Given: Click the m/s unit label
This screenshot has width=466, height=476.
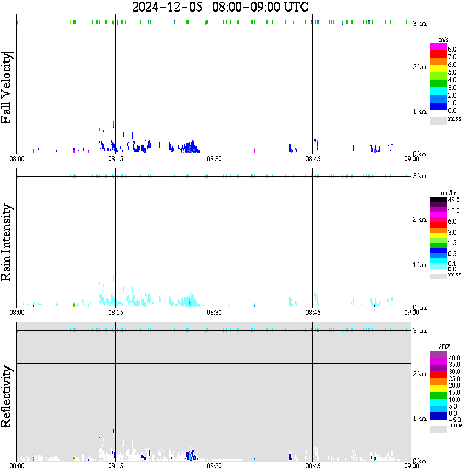Looking at the screenshot, I should [x=444, y=39].
